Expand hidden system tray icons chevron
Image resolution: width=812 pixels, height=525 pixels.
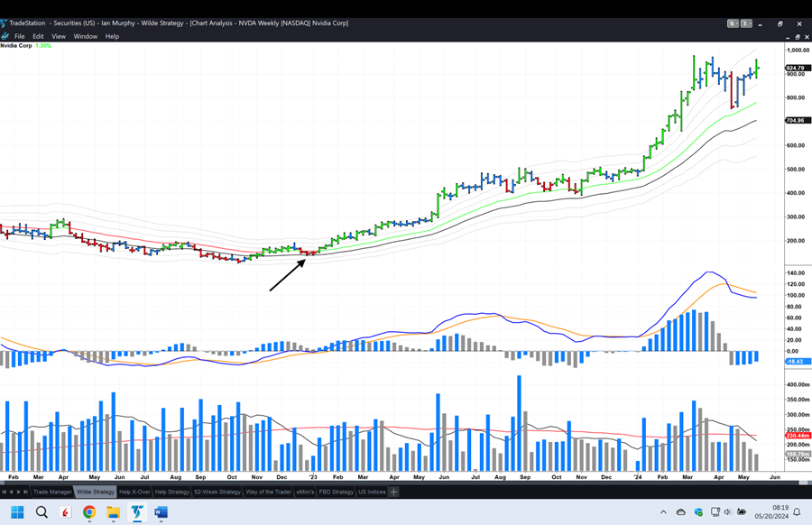point(663,512)
